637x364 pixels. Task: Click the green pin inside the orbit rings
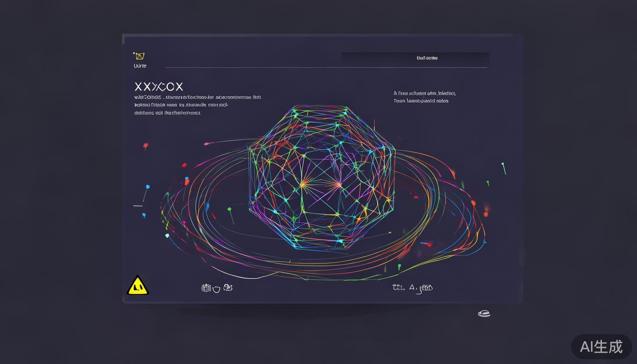230,214
